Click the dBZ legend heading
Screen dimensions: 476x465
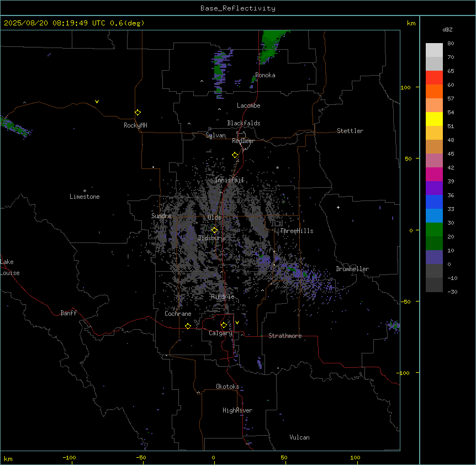(447, 29)
